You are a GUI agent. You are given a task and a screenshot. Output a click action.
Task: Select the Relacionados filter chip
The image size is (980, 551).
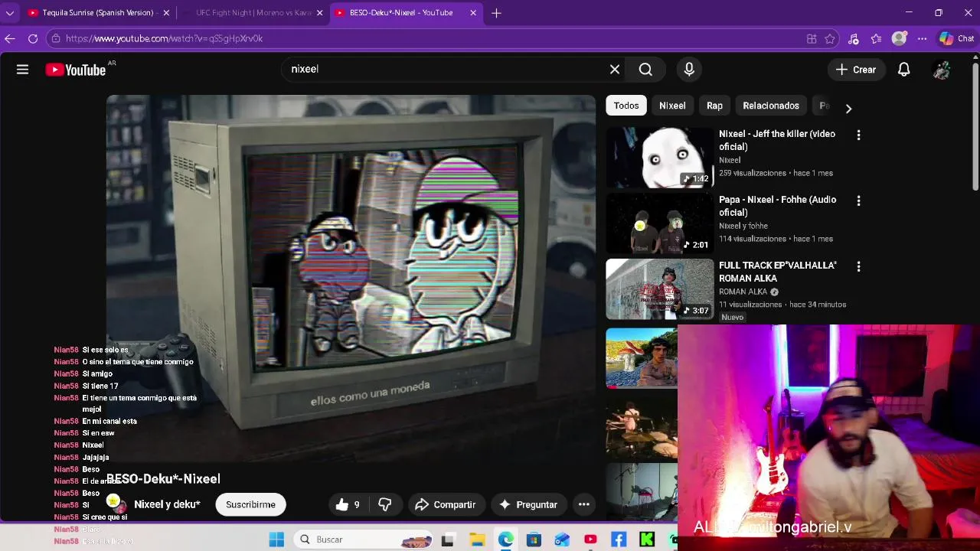(x=770, y=106)
